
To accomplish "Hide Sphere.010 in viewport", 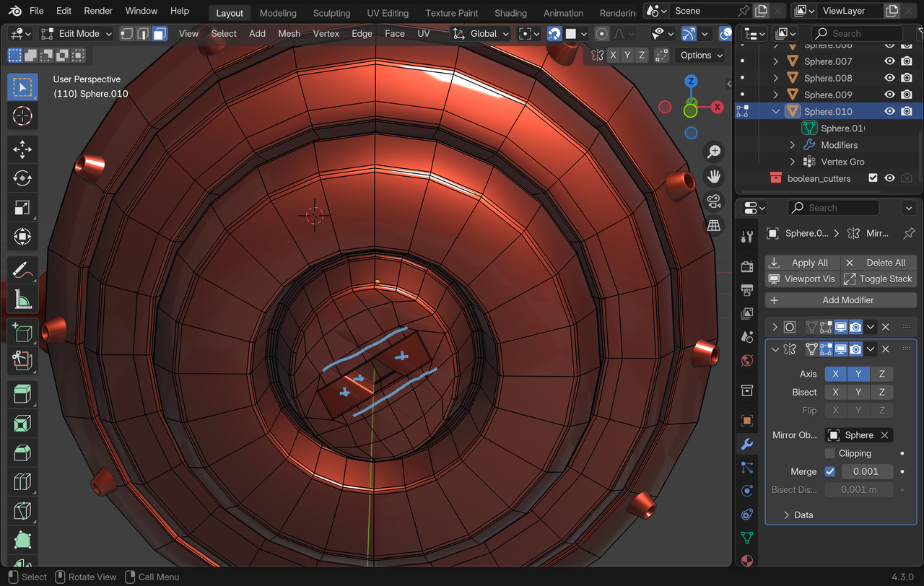I will coord(890,111).
